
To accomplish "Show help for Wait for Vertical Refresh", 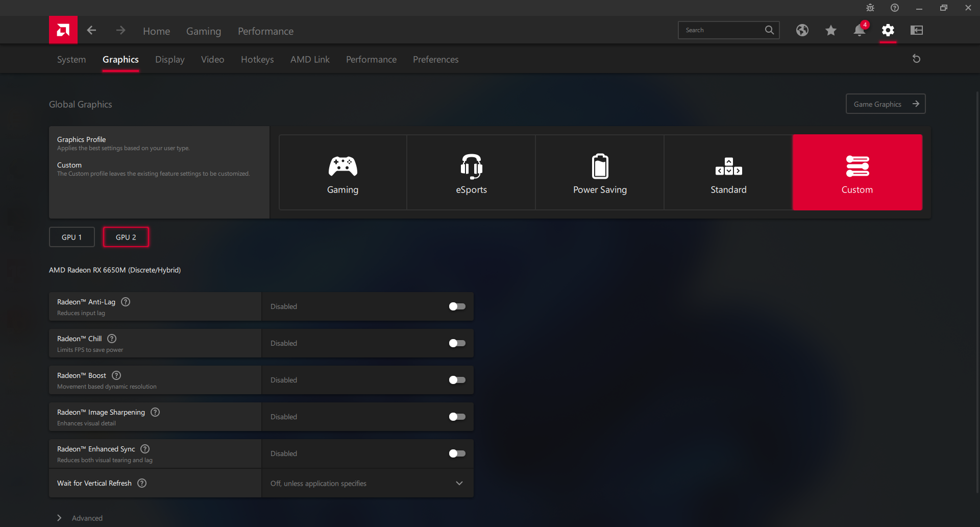I will click(x=142, y=483).
